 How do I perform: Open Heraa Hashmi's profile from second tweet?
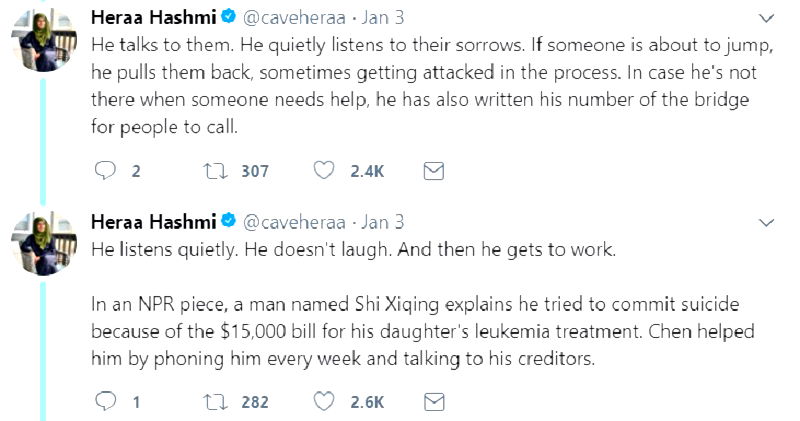coord(152,220)
